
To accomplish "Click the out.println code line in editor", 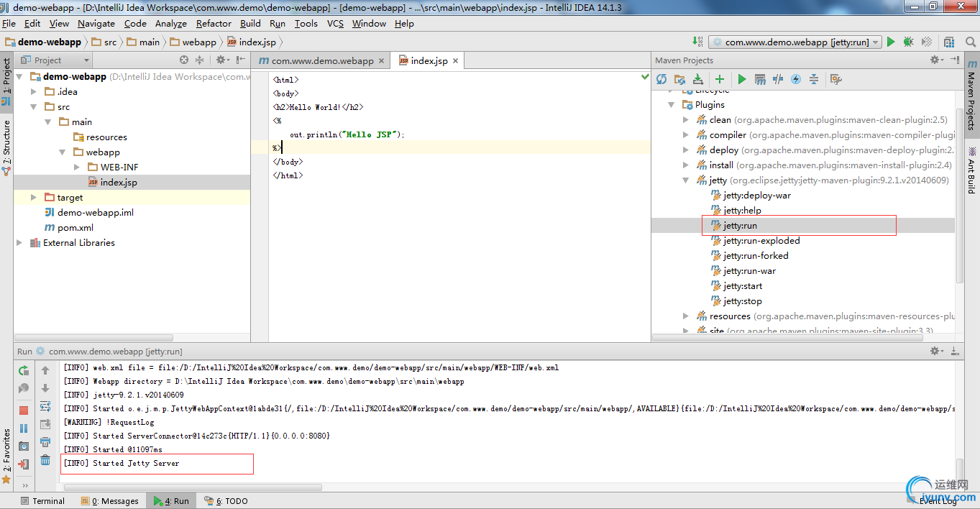I will (347, 134).
